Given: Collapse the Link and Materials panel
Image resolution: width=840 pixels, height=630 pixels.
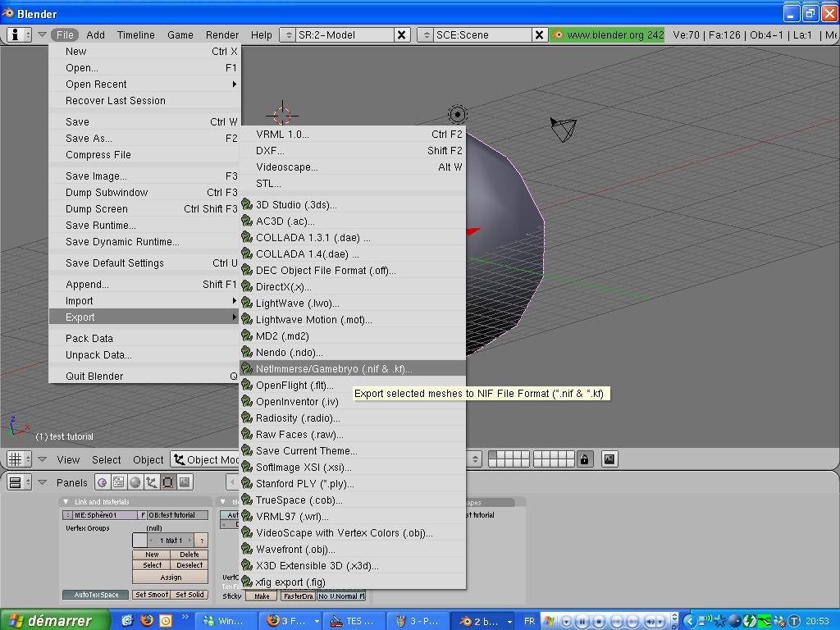Looking at the screenshot, I should click(66, 502).
